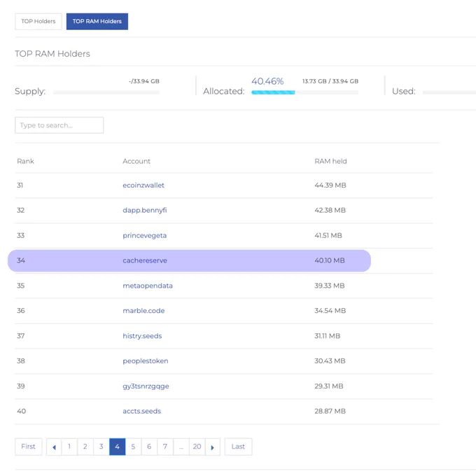Go to the Last page
Viewport: 476px width, 476px height.
[x=238, y=447]
